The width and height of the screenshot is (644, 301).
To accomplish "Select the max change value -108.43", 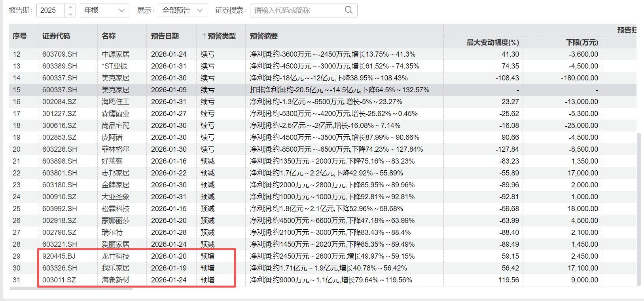I will 508,78.
